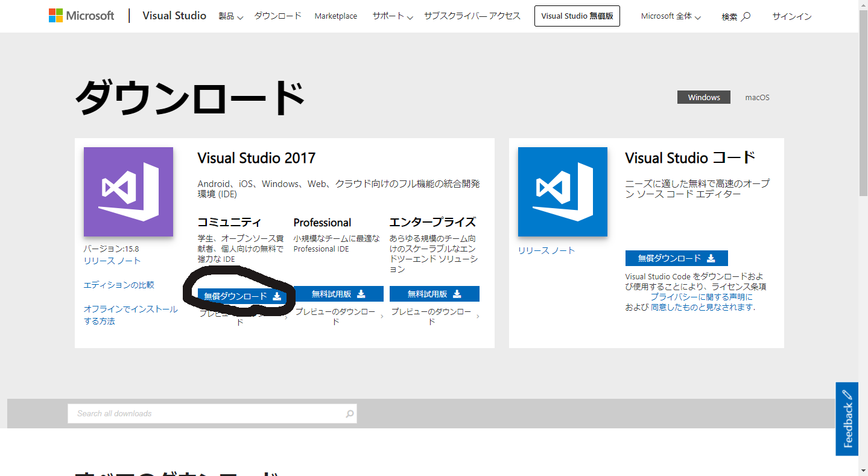Click the バージョン:15.8 text
This screenshot has width=868, height=476.
pyautogui.click(x=111, y=249)
